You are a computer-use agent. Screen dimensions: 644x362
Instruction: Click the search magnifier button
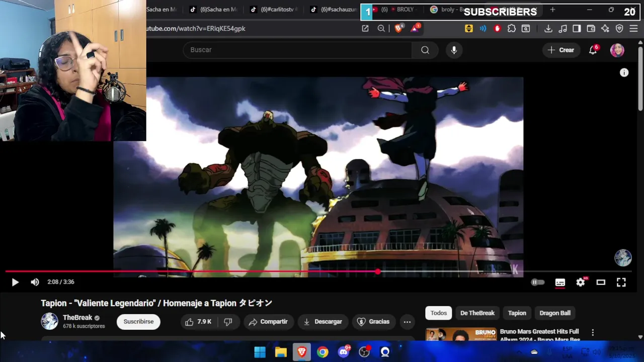point(425,50)
